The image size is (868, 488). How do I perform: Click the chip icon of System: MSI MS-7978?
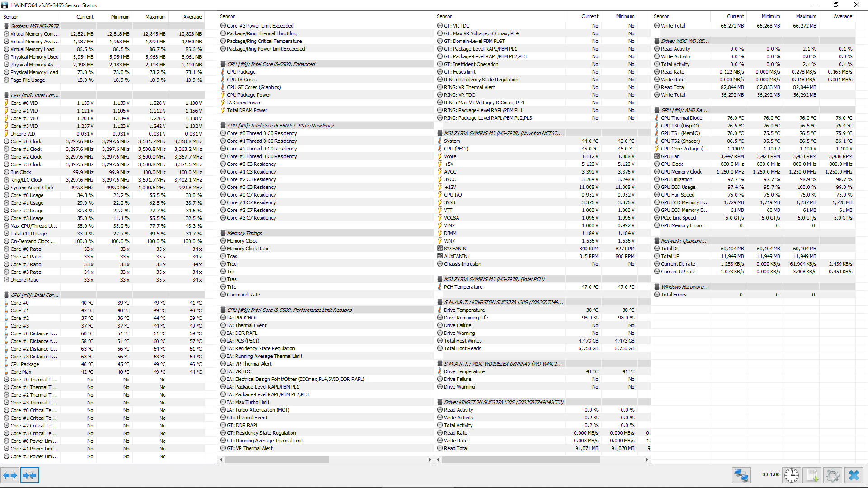[6, 26]
